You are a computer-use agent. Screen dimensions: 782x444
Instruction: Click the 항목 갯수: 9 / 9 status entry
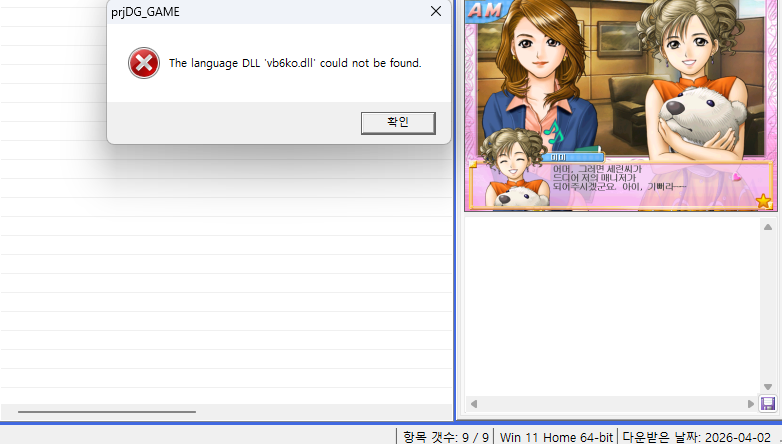coord(445,437)
